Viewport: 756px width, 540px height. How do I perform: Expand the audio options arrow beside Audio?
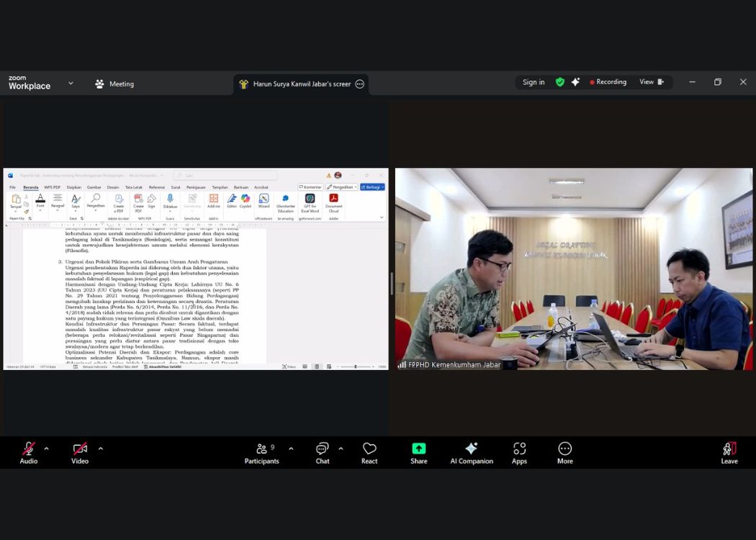click(47, 449)
